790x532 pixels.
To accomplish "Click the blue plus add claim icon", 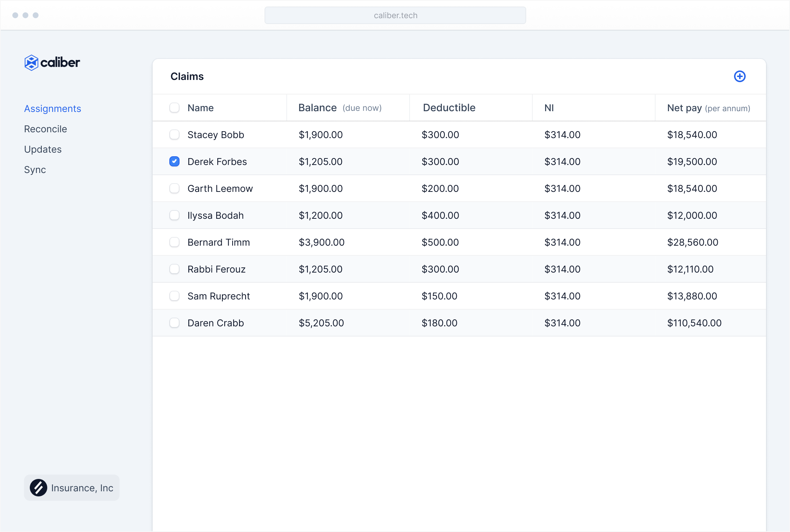I will point(739,76).
